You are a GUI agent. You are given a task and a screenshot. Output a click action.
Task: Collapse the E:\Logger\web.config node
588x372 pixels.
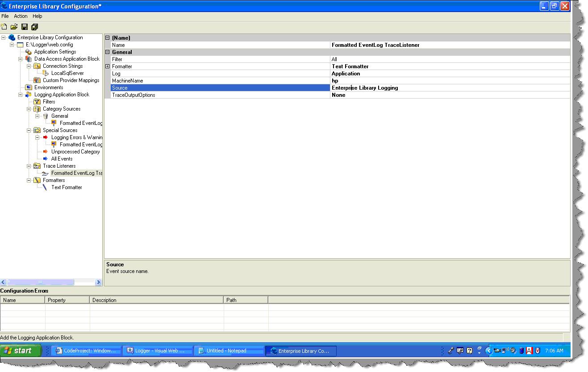pyautogui.click(x=12, y=45)
